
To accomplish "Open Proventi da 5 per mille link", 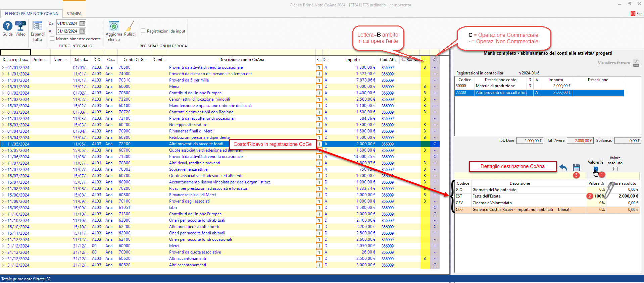I will [x=189, y=80].
